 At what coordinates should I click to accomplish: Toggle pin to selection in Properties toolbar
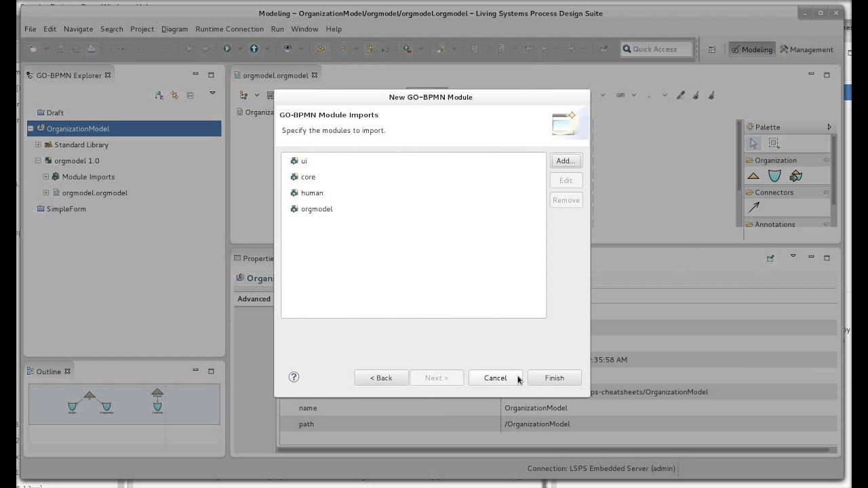(770, 258)
